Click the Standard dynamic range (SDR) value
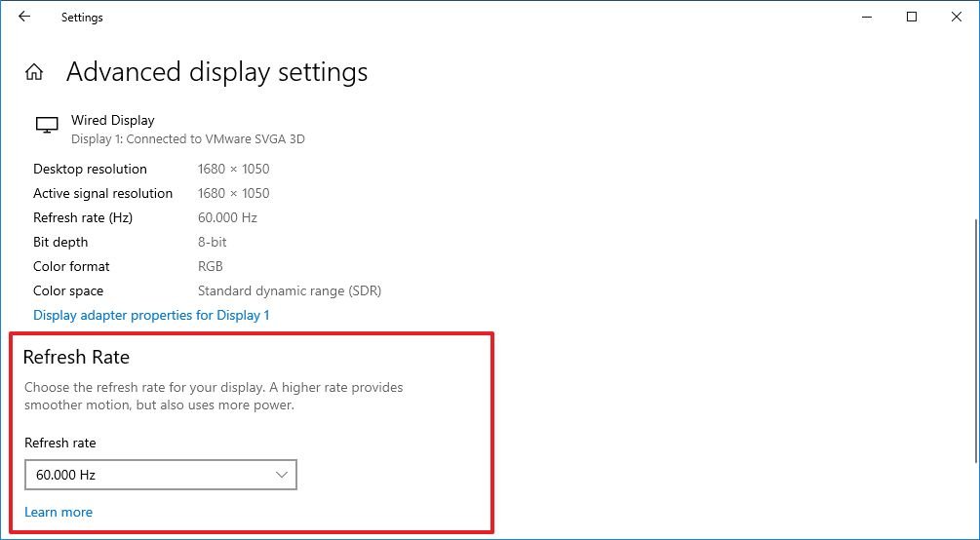 click(x=289, y=290)
